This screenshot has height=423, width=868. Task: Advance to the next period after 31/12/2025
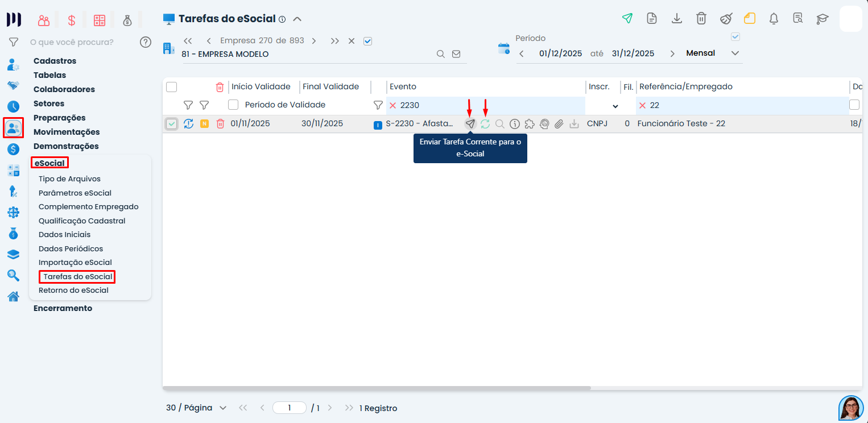point(672,53)
